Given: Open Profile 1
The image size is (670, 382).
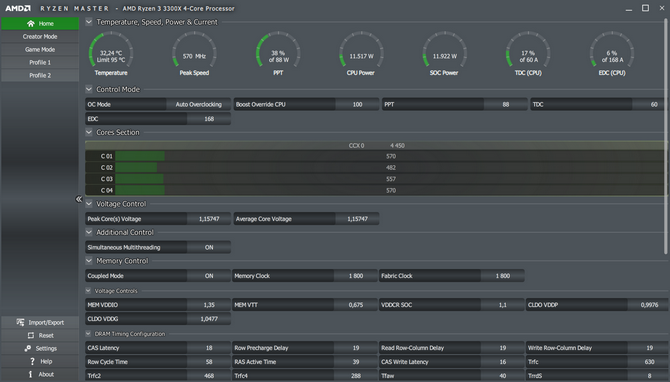Looking at the screenshot, I should click(40, 62).
